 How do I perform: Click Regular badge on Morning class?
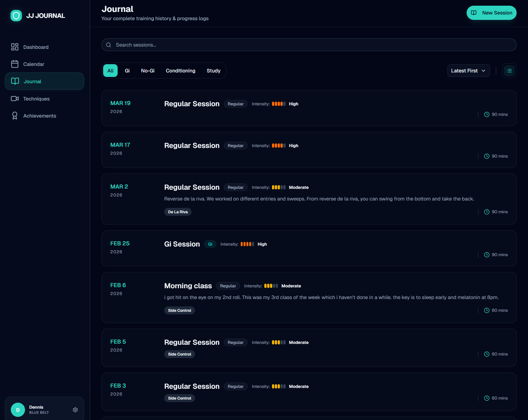[228, 286]
